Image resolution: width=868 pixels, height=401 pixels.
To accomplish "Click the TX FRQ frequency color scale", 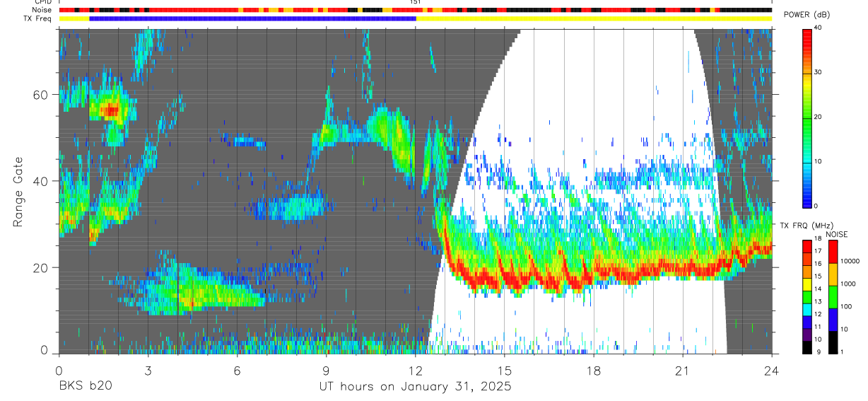I will tap(807, 297).
